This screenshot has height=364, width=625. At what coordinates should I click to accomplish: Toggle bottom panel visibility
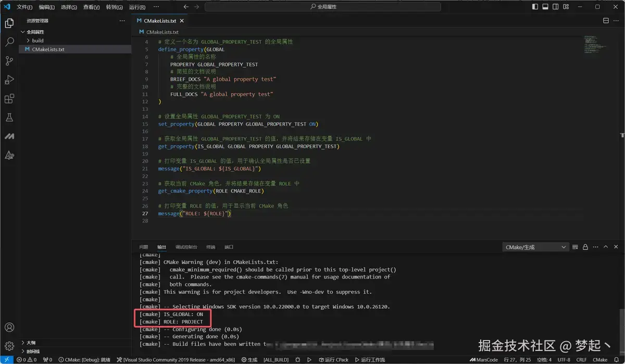(545, 7)
